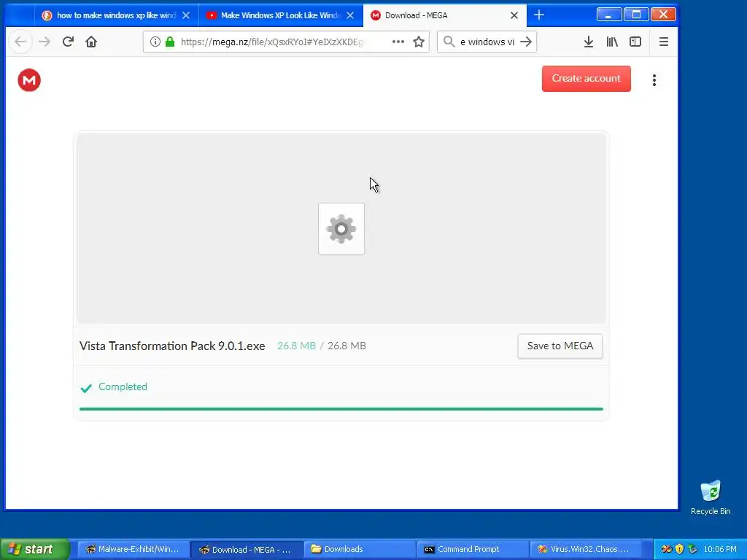Close the YouTube 'Make Windows XP' tab

350,15
